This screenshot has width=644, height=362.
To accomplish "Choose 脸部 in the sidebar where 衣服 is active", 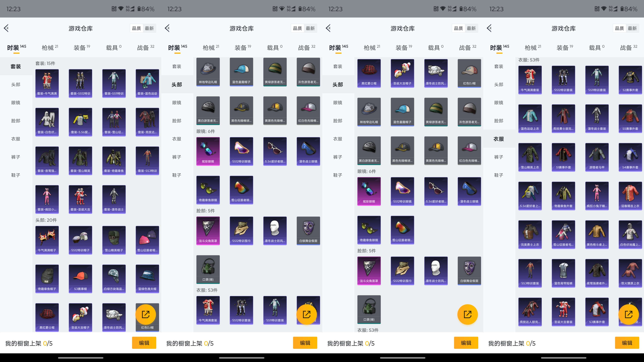I will [499, 121].
